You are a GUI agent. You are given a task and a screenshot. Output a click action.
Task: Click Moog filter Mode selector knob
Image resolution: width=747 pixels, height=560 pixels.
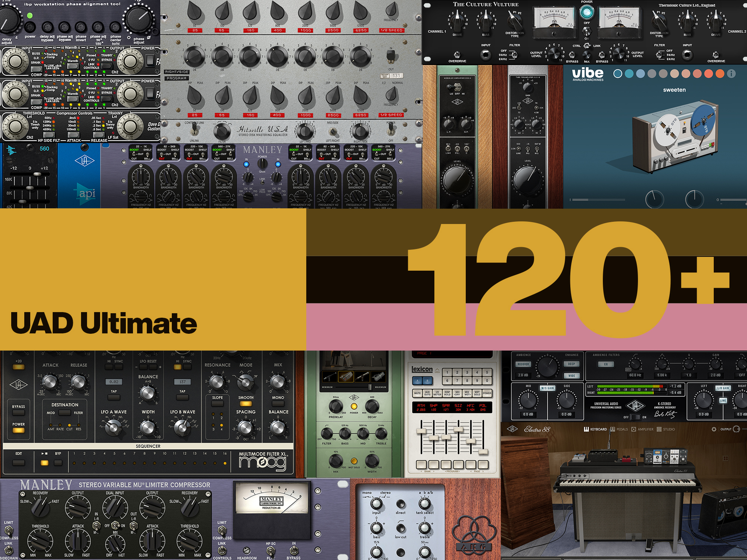(245, 382)
